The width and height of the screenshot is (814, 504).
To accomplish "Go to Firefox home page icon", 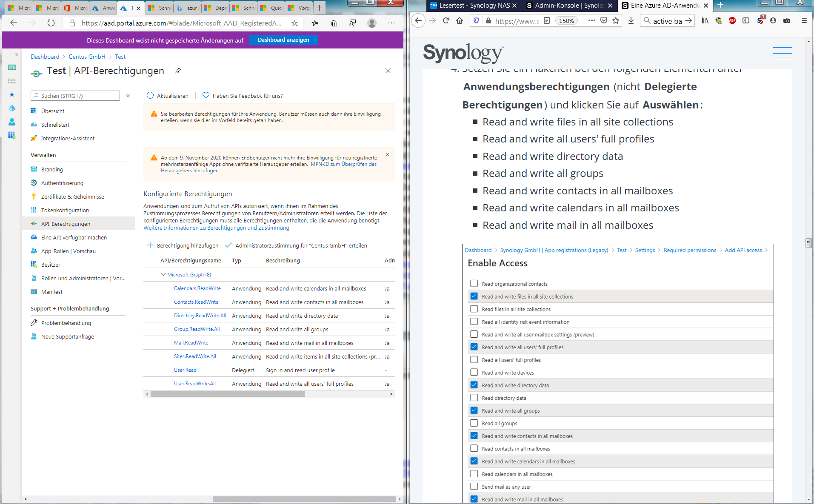I will [x=460, y=20].
